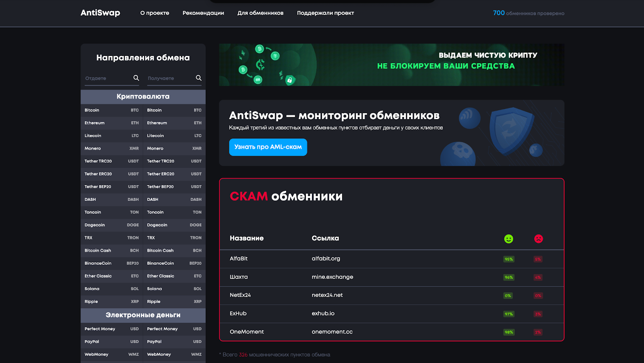Click the 95% positive badge for AlfaBit
This screenshot has height=363, width=644.
point(509,259)
